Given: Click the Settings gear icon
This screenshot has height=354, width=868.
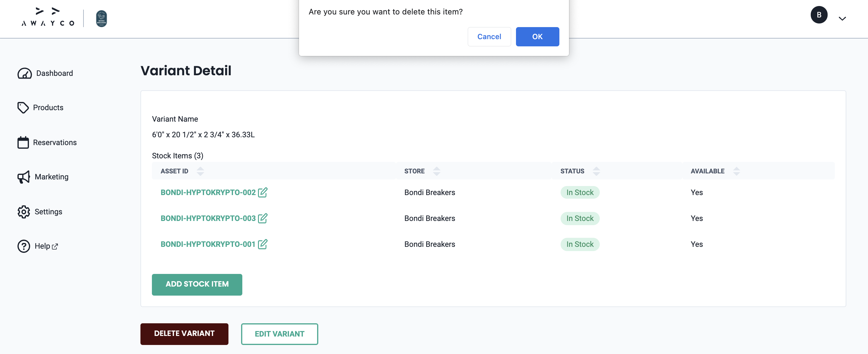Looking at the screenshot, I should click(24, 212).
